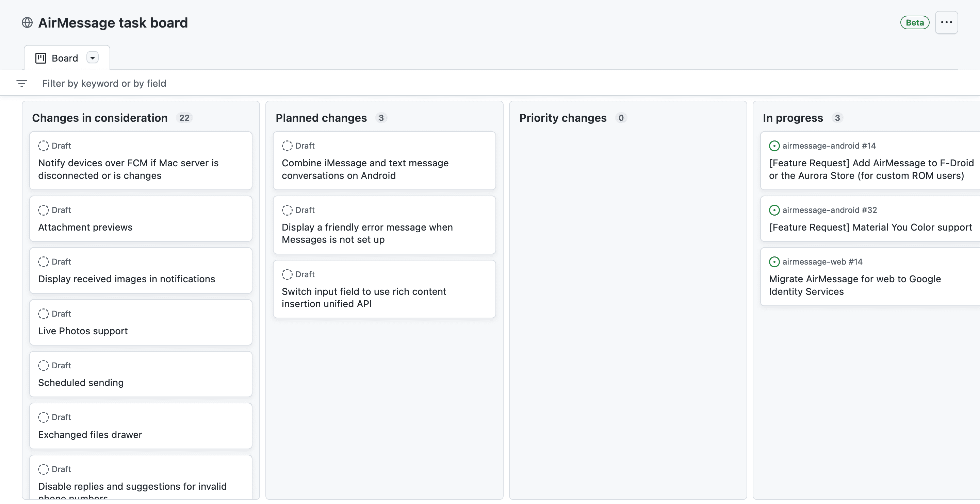Viewport: 980px width, 504px height.
Task: Click the AirMessage task board title
Action: tap(113, 22)
